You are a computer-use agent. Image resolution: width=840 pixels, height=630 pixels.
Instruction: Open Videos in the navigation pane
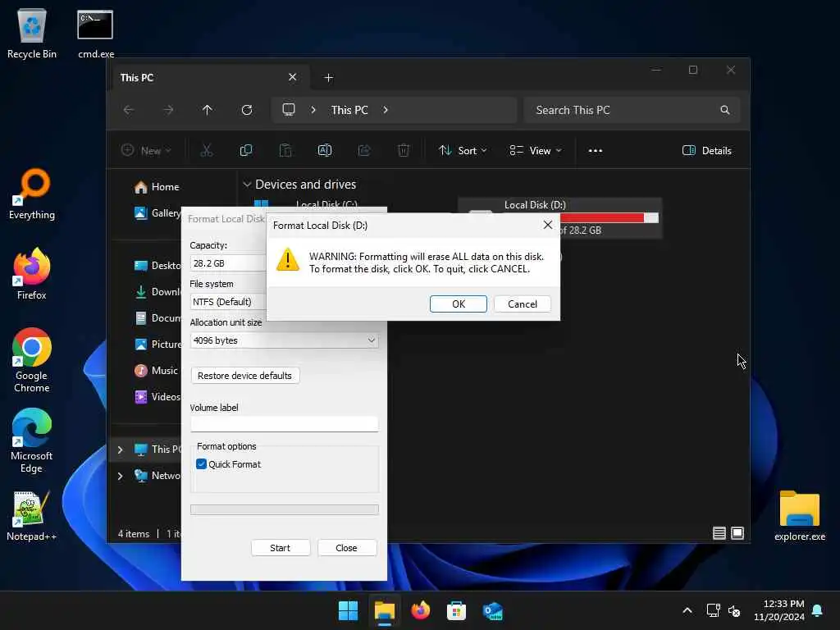[x=157, y=396]
